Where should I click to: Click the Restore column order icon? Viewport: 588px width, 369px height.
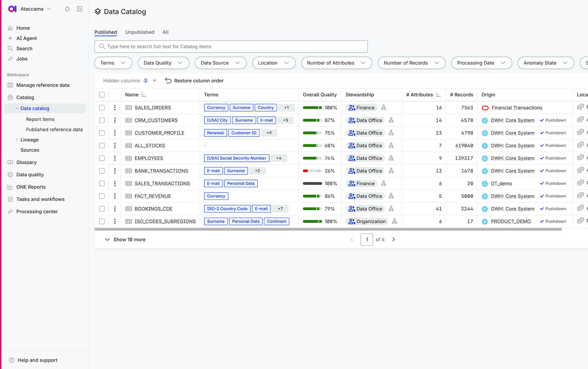[x=168, y=81]
